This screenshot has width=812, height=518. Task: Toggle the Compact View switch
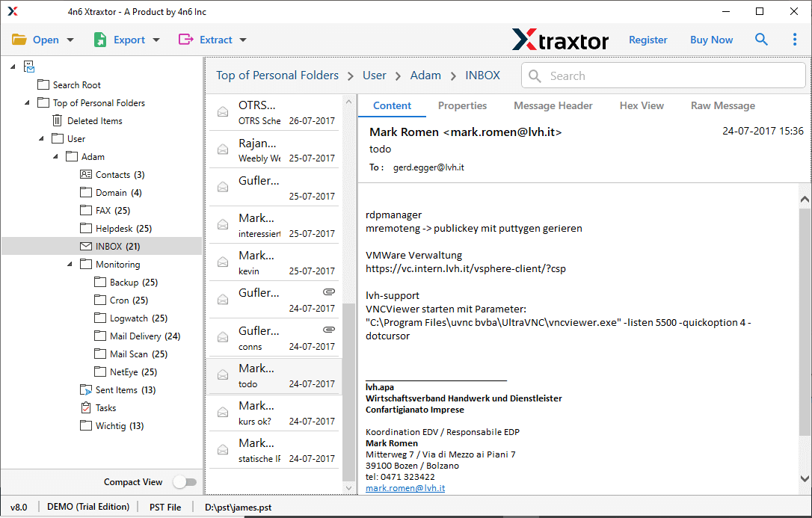(x=185, y=481)
